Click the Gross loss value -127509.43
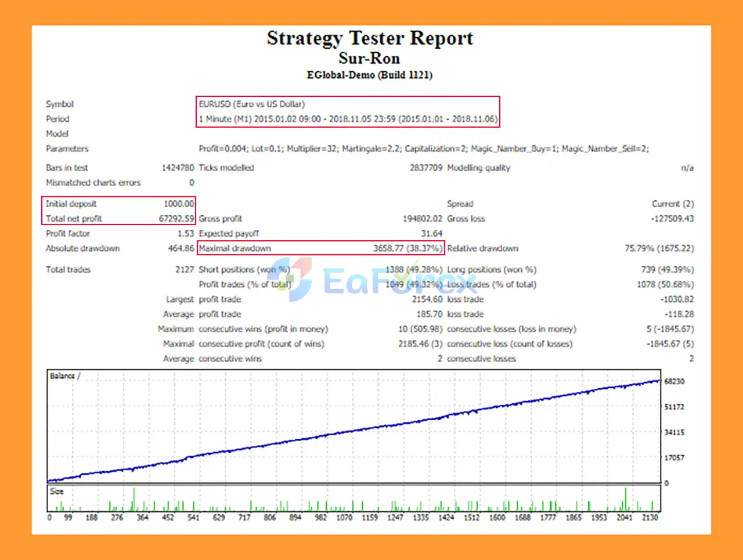 pos(672,219)
